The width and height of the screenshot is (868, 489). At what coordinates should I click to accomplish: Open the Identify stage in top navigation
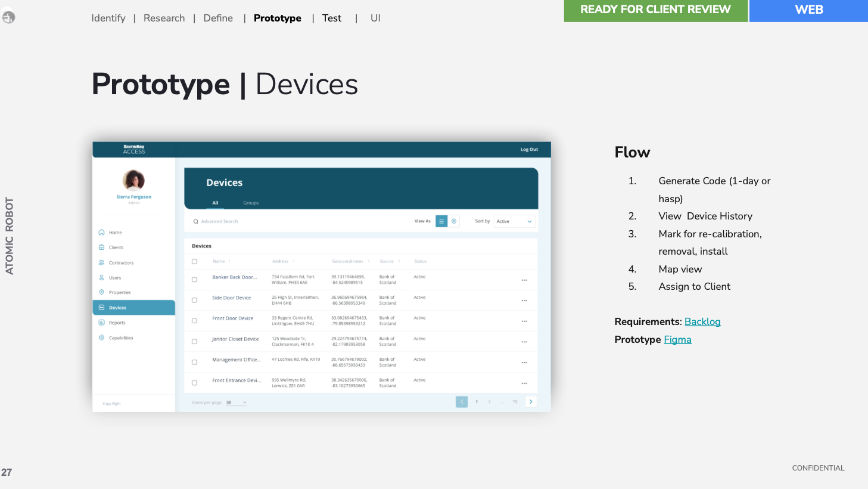pyautogui.click(x=108, y=18)
